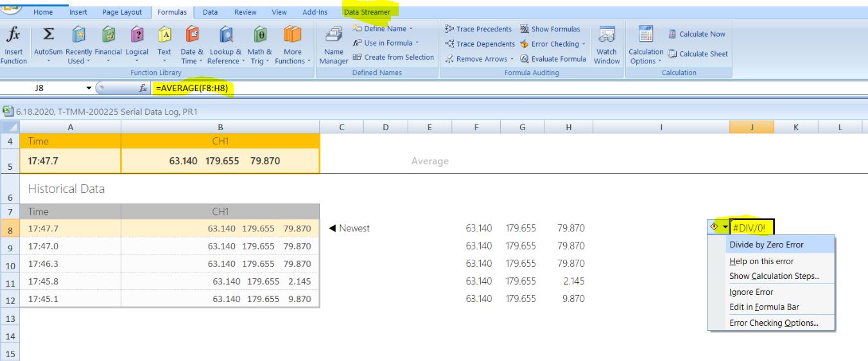868x361 pixels.
Task: Click the Newest label cell
Action: [x=350, y=228]
